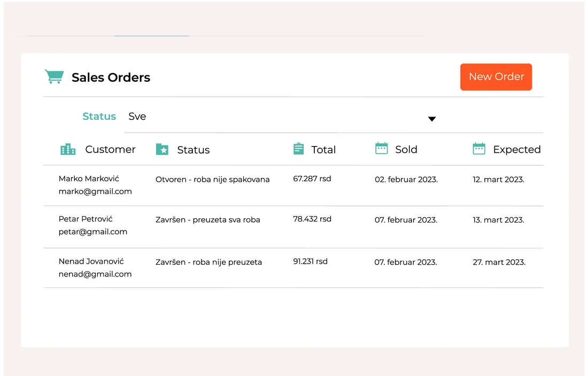Select status Završen - preuzeta sva roba
This screenshot has width=588, height=376.
click(x=208, y=219)
